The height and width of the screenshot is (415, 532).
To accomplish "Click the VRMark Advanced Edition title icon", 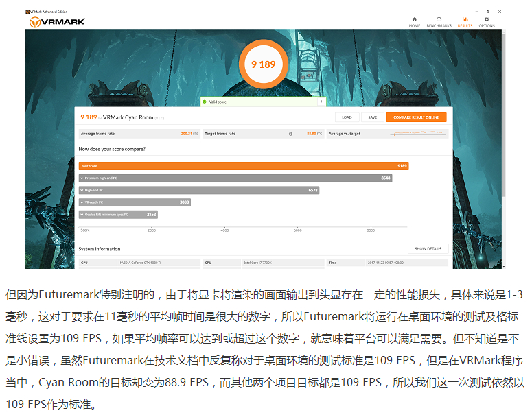I will point(27,12).
